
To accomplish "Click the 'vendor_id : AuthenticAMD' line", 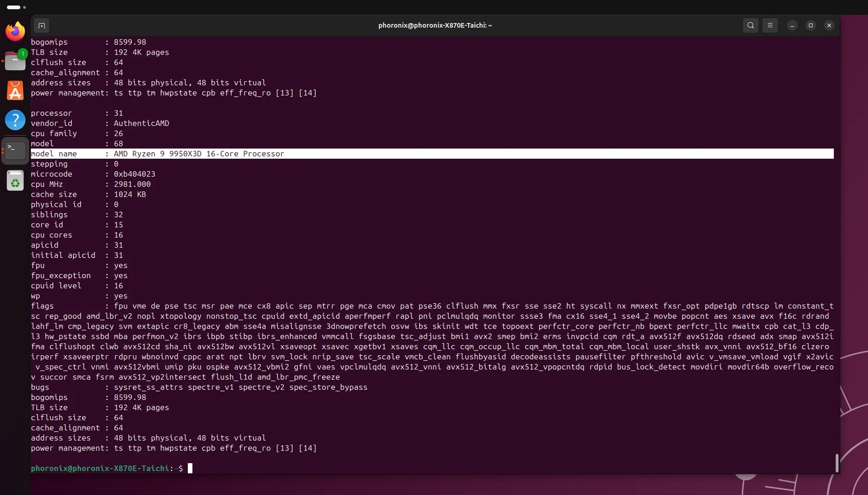I will [x=100, y=123].
